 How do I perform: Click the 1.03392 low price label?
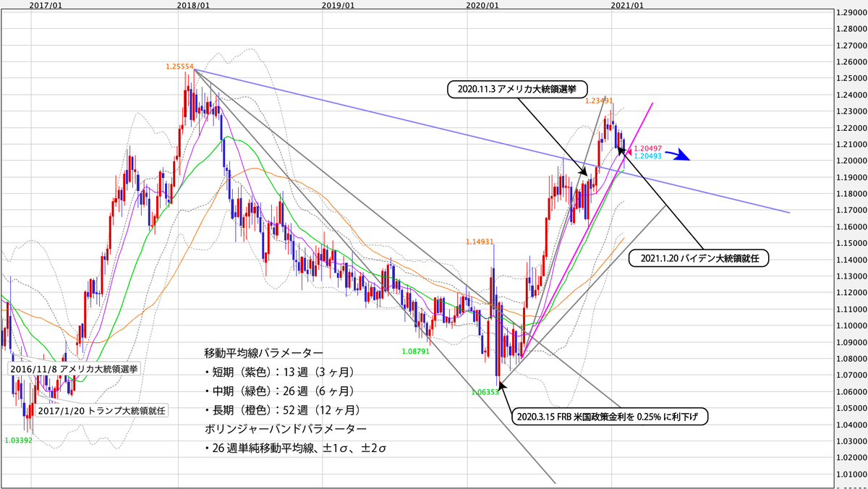click(18, 439)
